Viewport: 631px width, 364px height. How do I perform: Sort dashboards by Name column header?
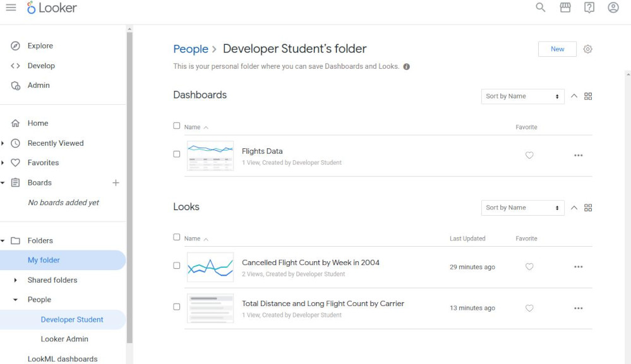pyautogui.click(x=196, y=127)
